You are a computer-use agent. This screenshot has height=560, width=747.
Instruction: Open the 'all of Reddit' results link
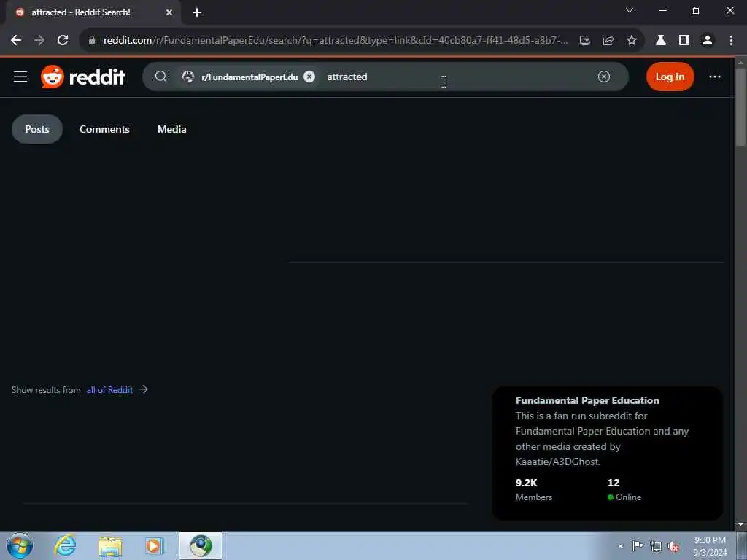coord(109,390)
